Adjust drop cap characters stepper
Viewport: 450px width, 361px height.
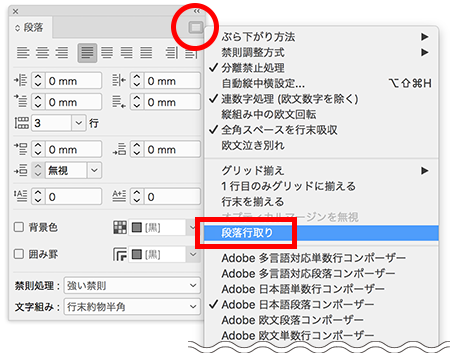tap(137, 197)
